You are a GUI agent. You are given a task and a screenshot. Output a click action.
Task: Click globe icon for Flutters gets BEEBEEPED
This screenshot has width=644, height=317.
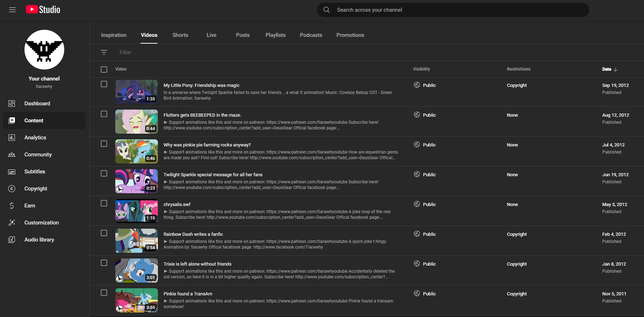(x=417, y=115)
